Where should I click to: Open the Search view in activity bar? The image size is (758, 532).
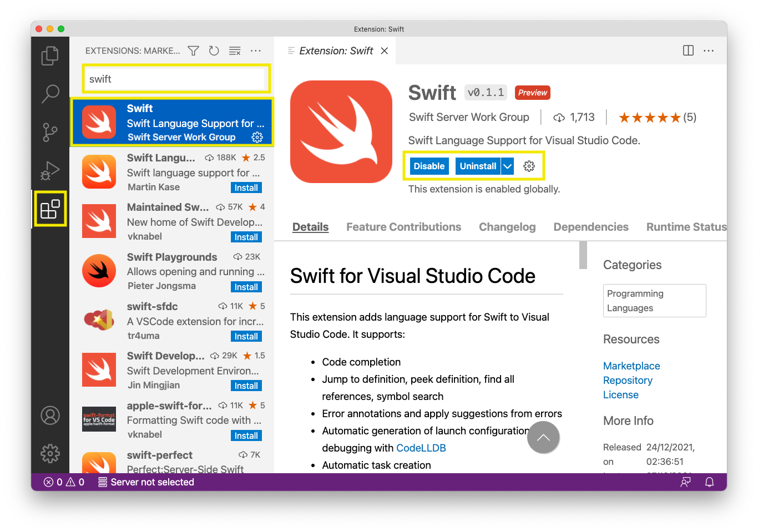click(x=50, y=94)
